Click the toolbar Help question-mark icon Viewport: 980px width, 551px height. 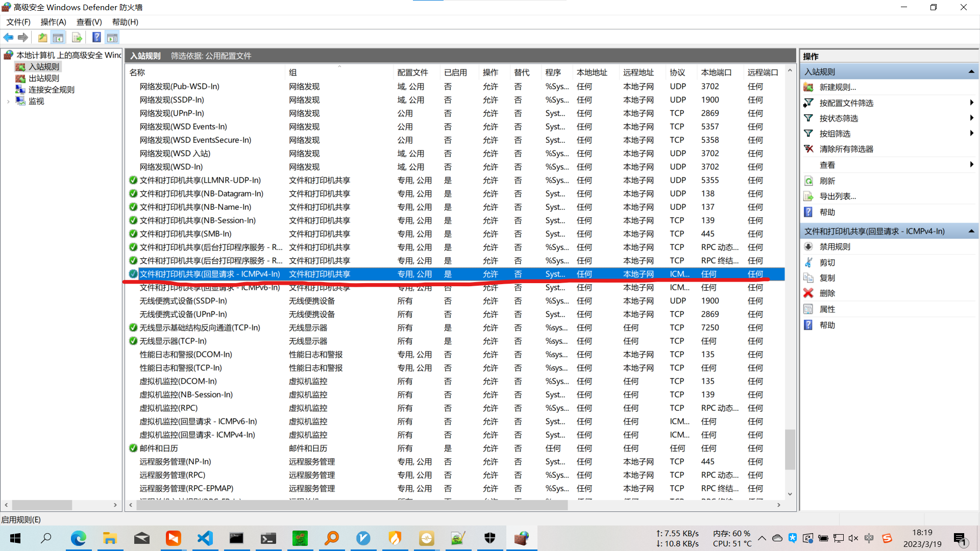96,37
